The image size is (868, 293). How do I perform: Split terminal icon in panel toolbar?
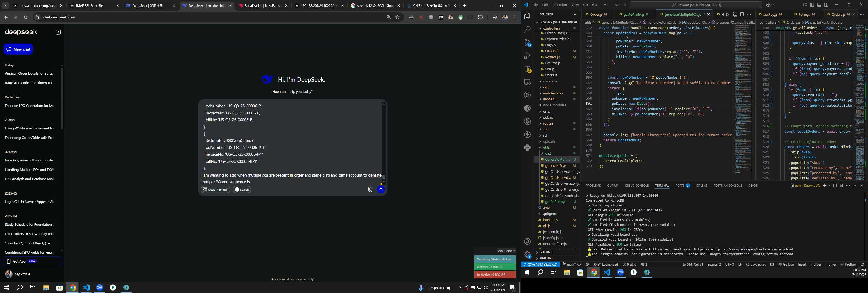point(835,186)
